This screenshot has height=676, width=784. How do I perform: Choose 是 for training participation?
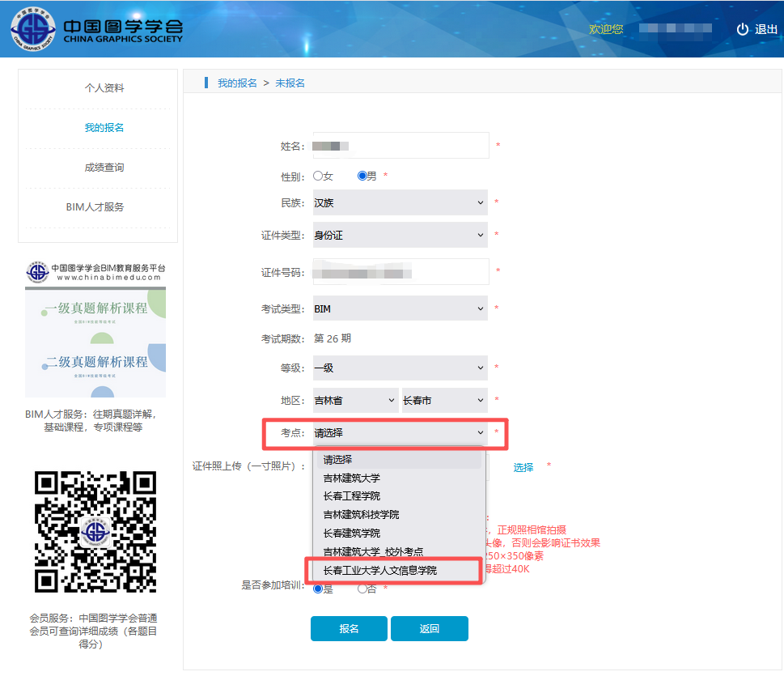[318, 589]
